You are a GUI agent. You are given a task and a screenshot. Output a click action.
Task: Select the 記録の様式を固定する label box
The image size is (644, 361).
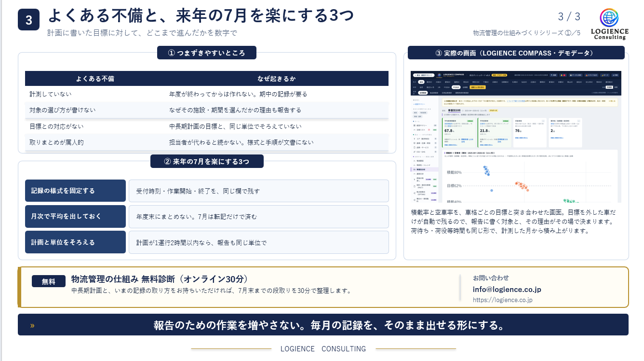[75, 191]
